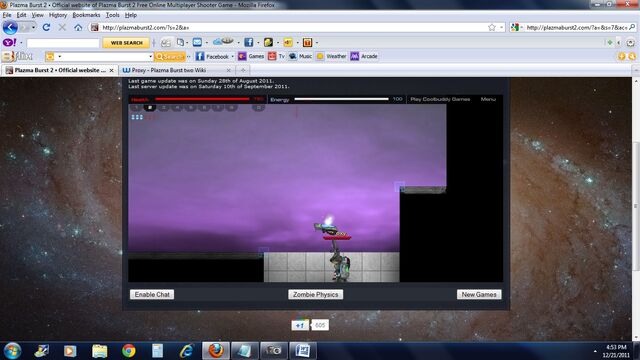Open the Bookmarks menu
The width and height of the screenshot is (640, 360).
[86, 15]
